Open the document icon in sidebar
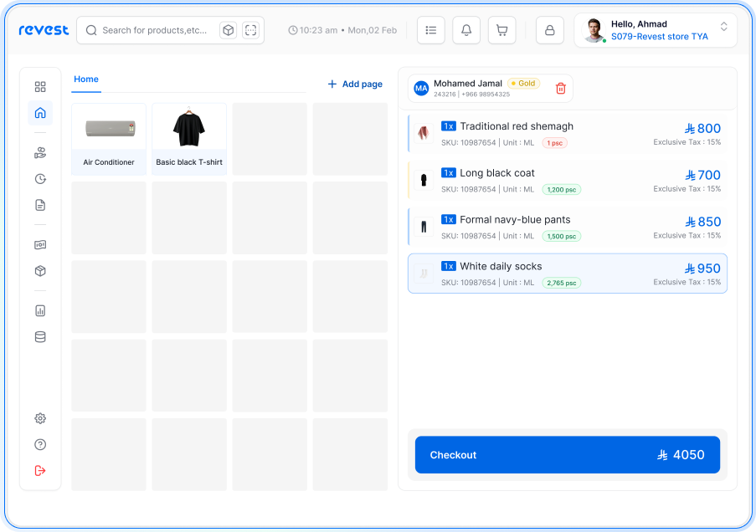 click(40, 205)
